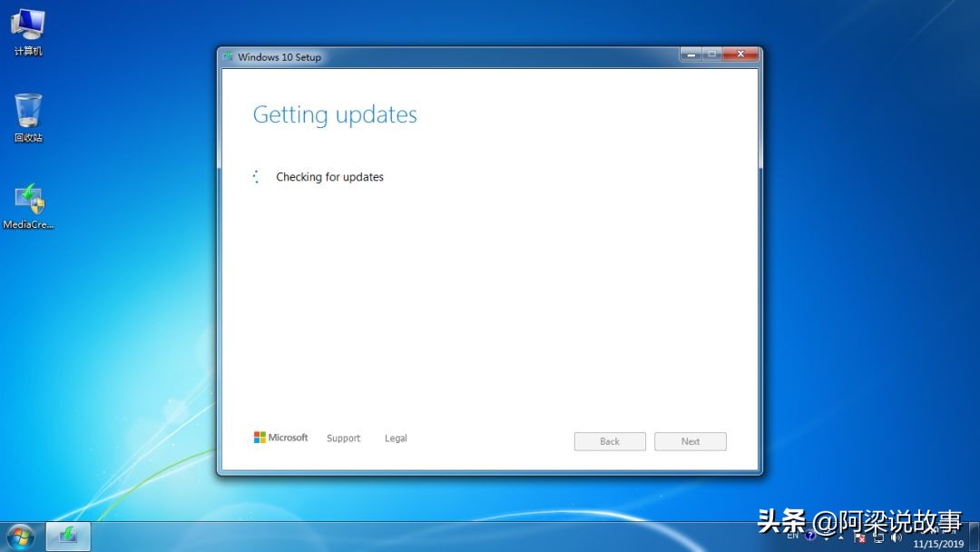Click the Back button in setup
The height and width of the screenshot is (552, 980).
609,441
